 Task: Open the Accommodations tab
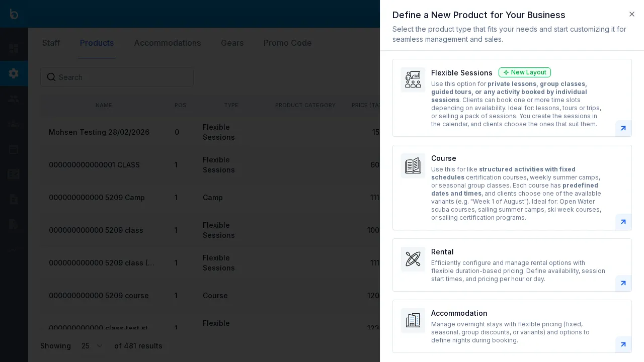167,43
